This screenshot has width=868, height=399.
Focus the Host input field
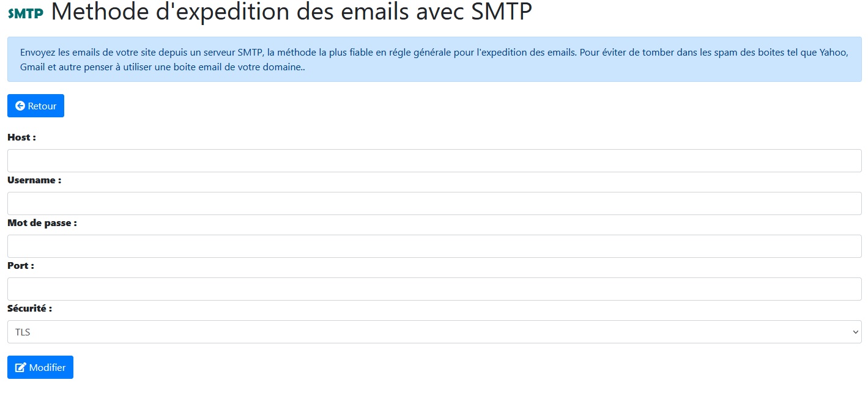[434, 161]
